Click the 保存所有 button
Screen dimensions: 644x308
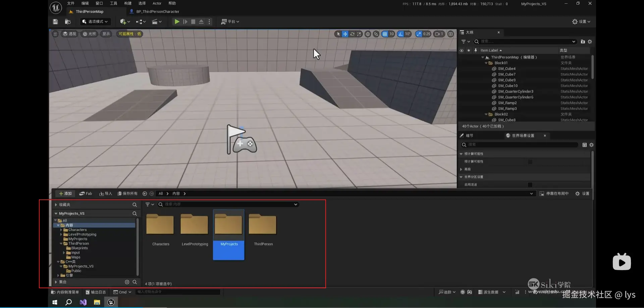[127, 194]
